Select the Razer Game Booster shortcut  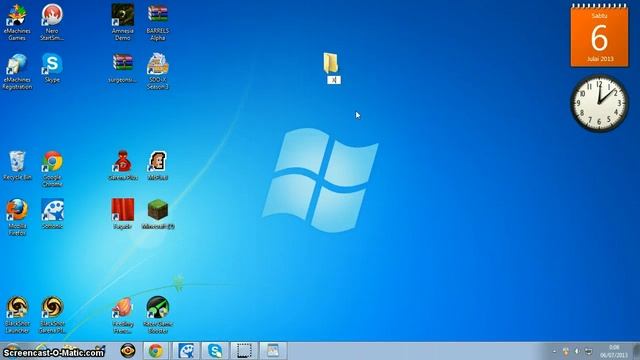click(158, 315)
